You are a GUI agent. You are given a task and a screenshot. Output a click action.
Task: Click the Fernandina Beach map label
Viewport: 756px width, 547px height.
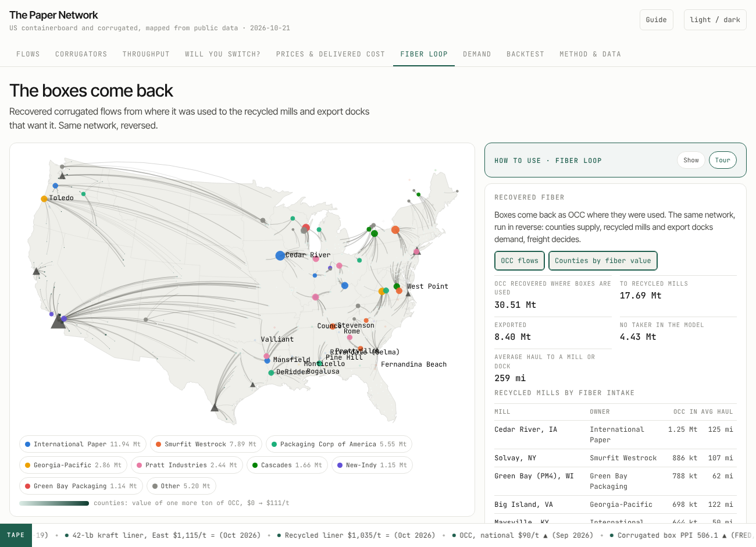point(413,364)
